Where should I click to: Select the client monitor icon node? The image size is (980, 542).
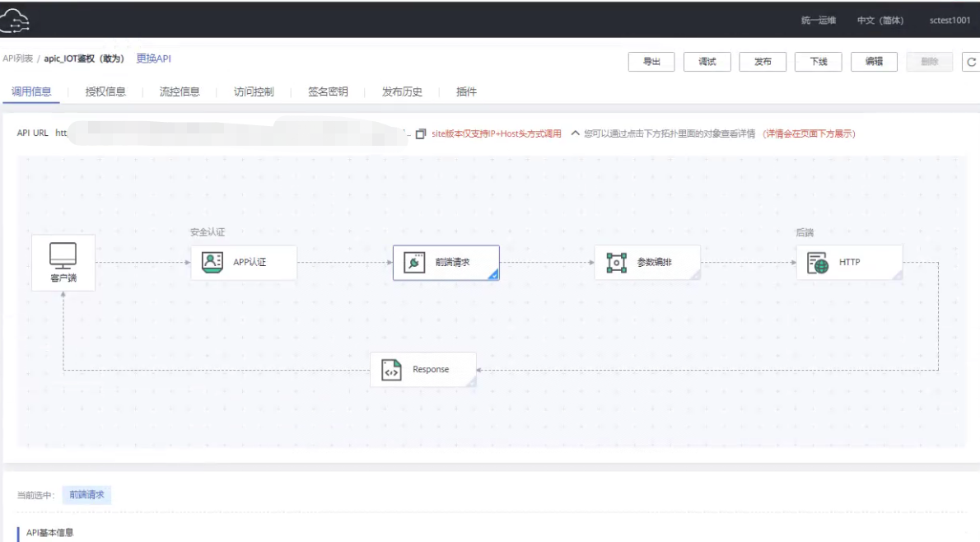point(63,255)
